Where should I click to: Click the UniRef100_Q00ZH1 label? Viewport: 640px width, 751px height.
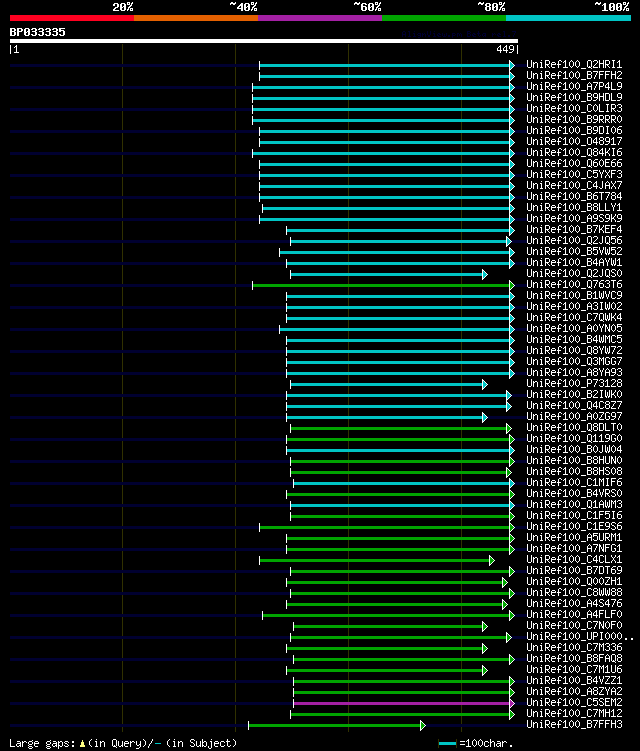point(574,582)
